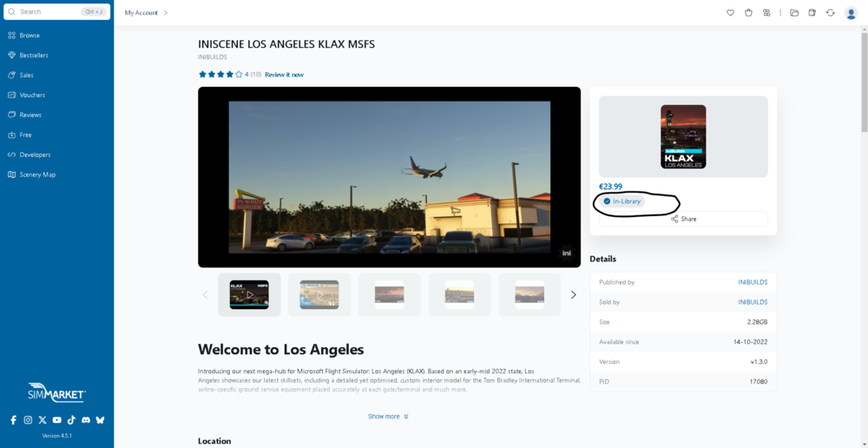The image size is (868, 448).
Task: Open the wishlist heart icon
Action: tap(730, 13)
